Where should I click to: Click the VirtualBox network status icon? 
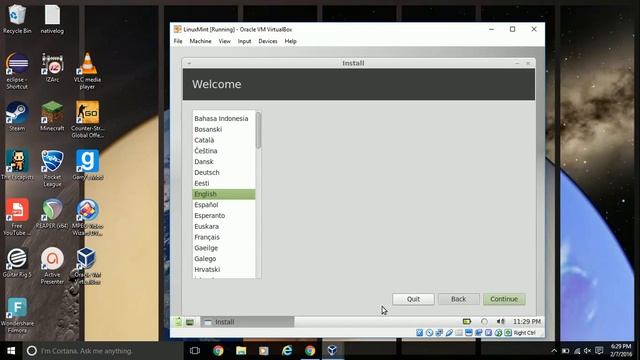pos(439,333)
